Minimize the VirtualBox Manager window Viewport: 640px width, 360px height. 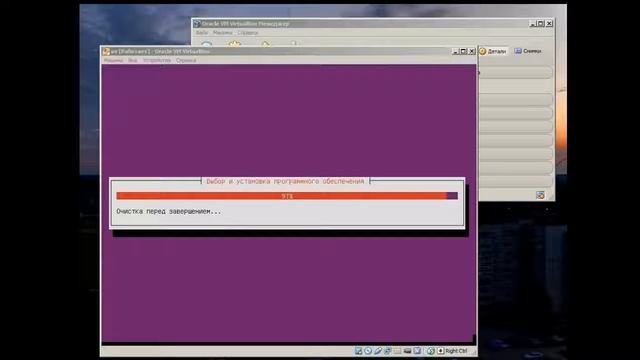coord(533,24)
